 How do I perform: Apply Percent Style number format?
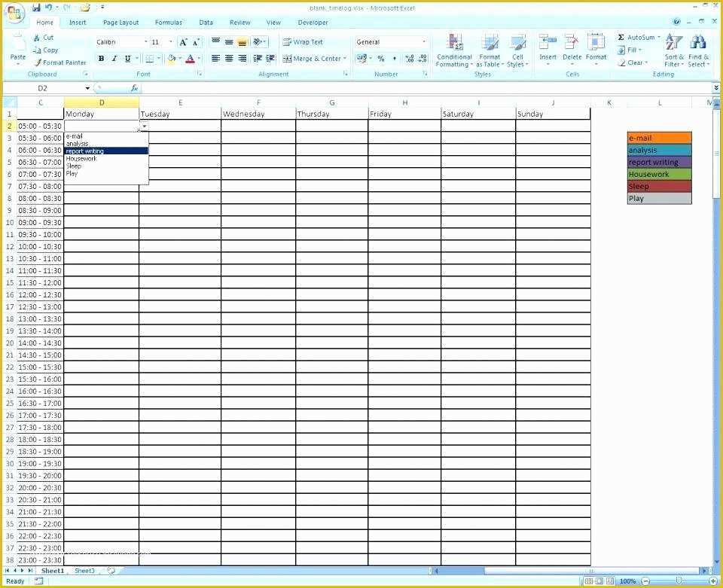tap(381, 59)
